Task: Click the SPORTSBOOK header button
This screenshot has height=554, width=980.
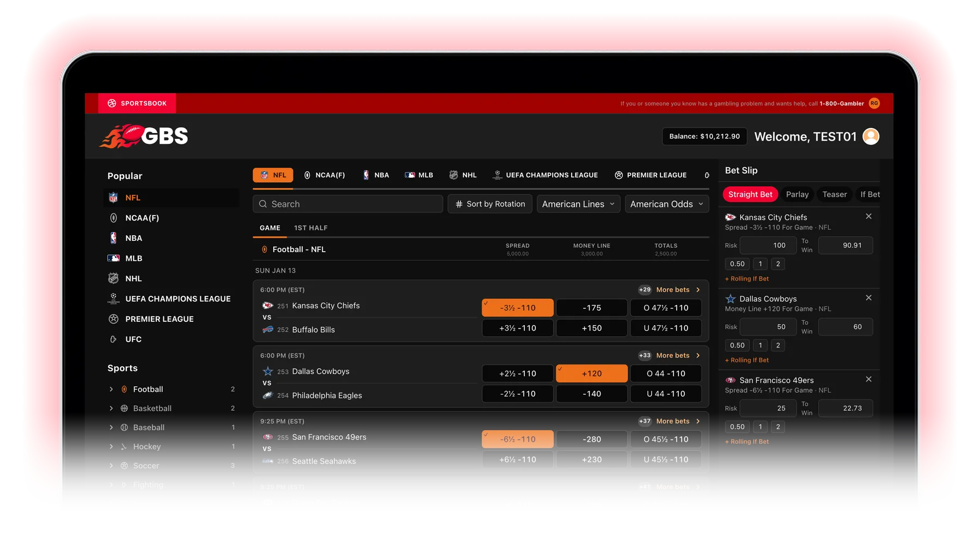Action: pyautogui.click(x=137, y=104)
